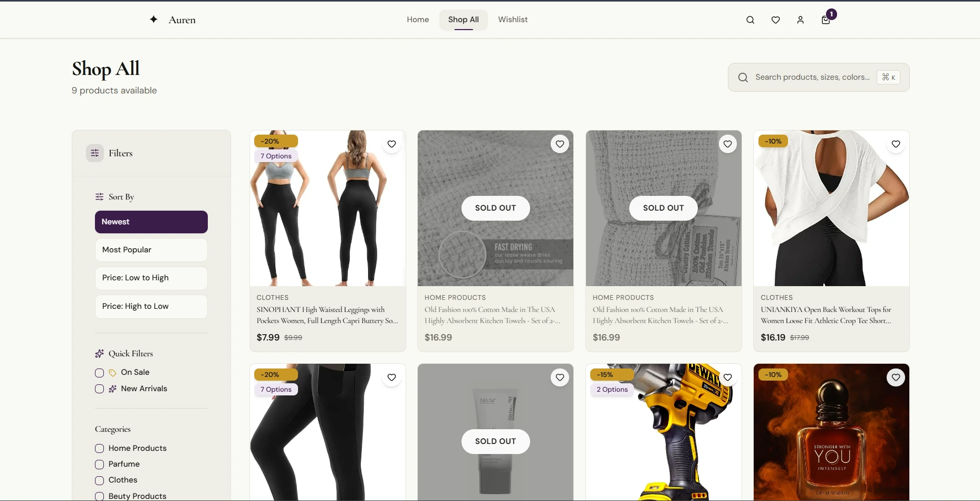Sort by Price: Low to High
The height and width of the screenshot is (501, 980).
coord(151,278)
